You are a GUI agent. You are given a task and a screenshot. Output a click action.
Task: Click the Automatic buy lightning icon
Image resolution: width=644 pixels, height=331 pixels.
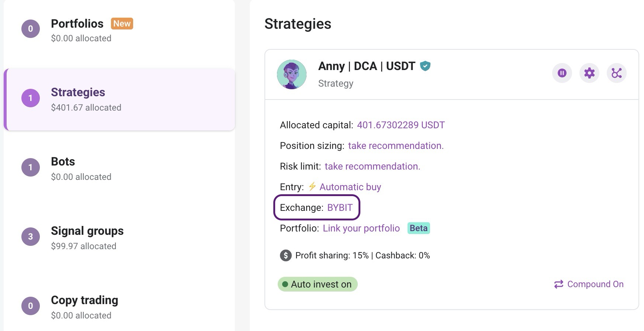pyautogui.click(x=312, y=187)
